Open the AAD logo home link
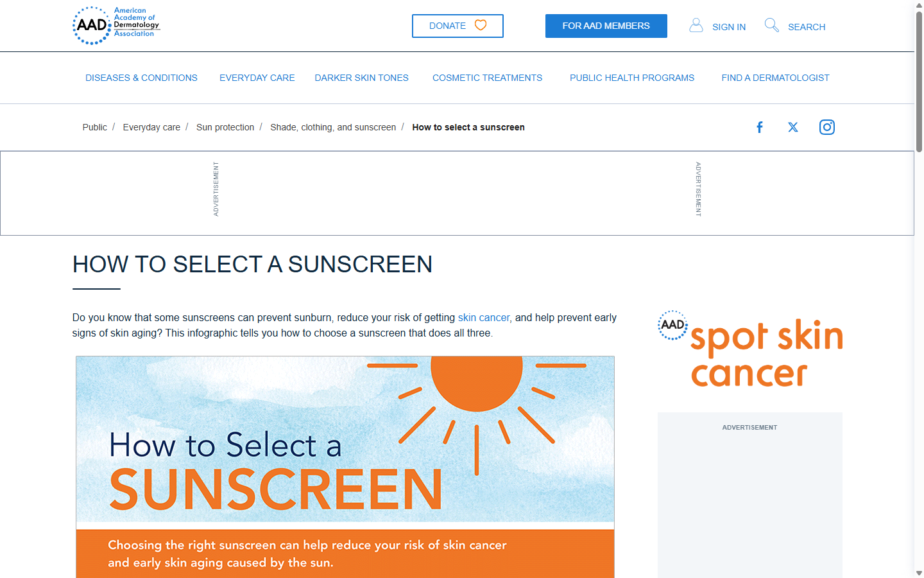Screen dimensions: 924x578 (116, 25)
